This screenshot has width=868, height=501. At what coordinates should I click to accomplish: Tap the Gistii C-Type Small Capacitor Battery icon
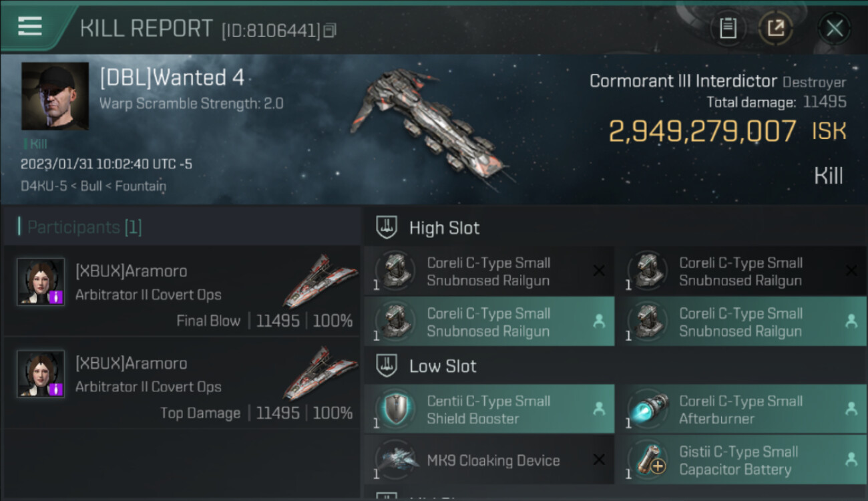pyautogui.click(x=648, y=460)
